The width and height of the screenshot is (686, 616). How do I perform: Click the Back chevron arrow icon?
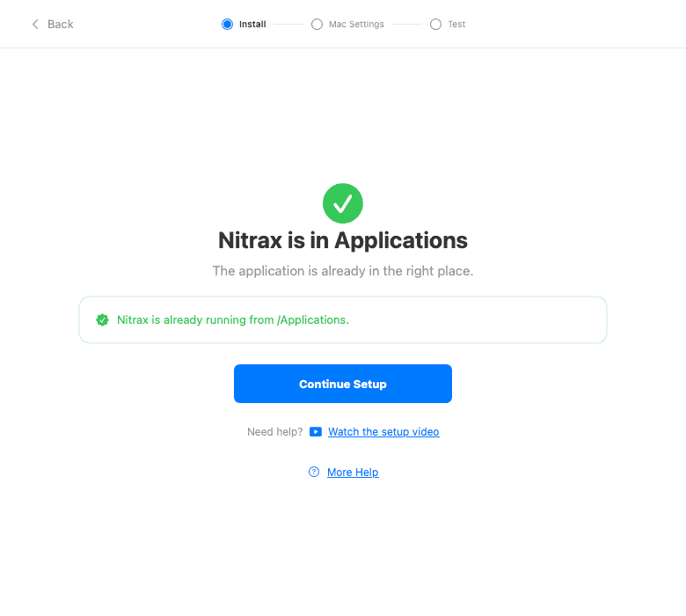[x=35, y=24]
